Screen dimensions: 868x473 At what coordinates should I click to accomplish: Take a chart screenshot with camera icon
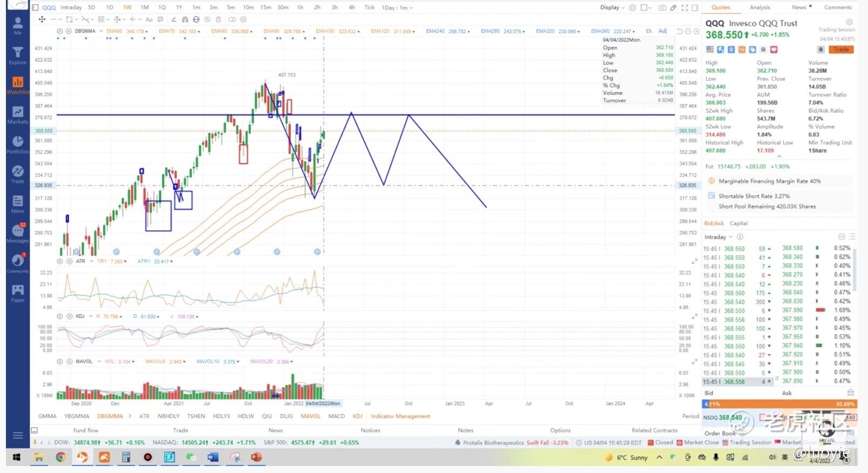click(x=662, y=8)
